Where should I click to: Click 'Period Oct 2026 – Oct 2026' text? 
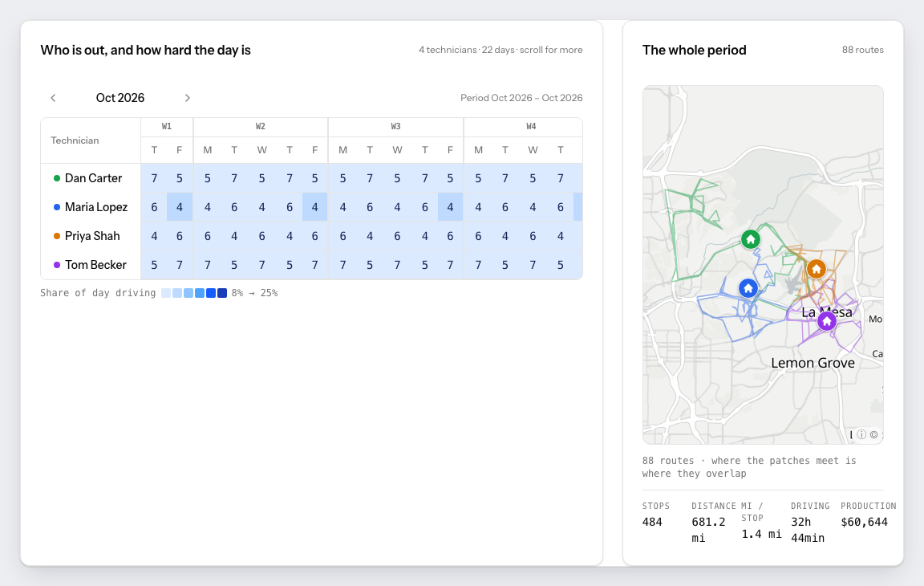click(521, 98)
